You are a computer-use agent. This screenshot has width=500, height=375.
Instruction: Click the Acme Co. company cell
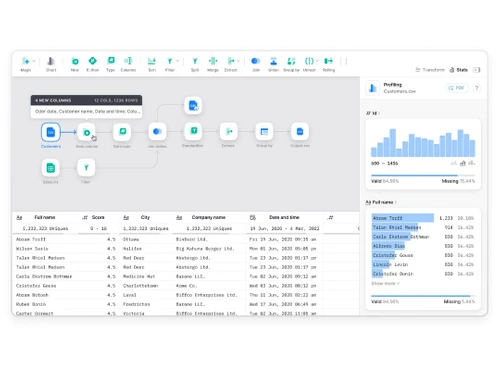click(x=187, y=286)
